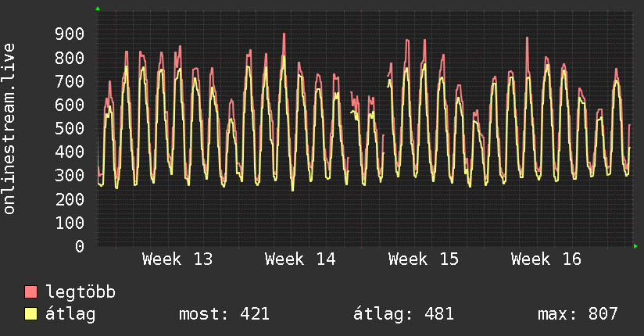Click the átlag: 481 statistic
This screenshot has width=644, height=336.
click(x=404, y=314)
